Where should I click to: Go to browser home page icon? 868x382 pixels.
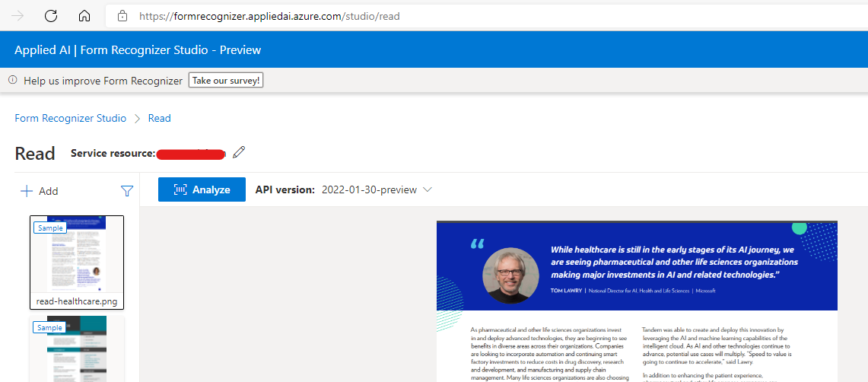point(84,16)
